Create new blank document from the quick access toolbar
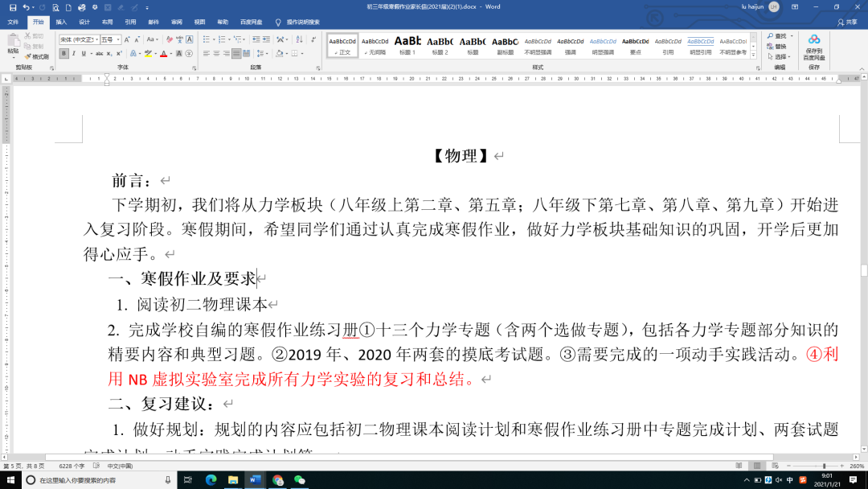868x489 pixels. 68,7
